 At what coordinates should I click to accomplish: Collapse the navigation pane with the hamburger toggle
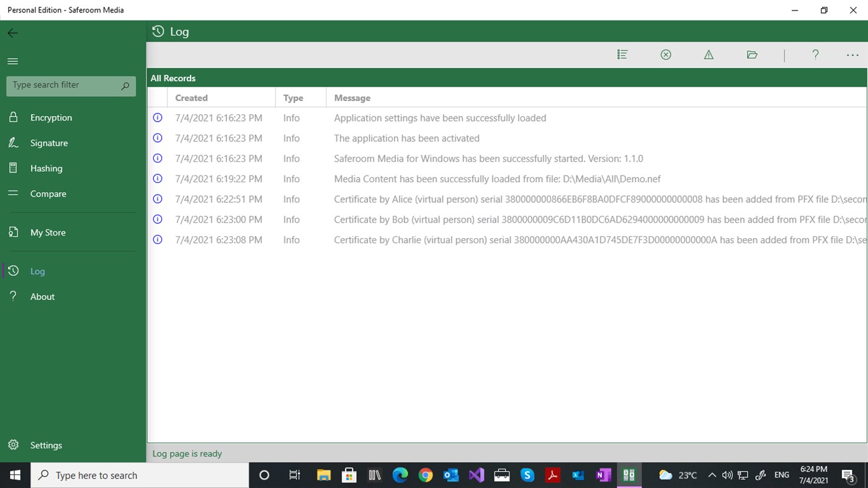pos(12,61)
